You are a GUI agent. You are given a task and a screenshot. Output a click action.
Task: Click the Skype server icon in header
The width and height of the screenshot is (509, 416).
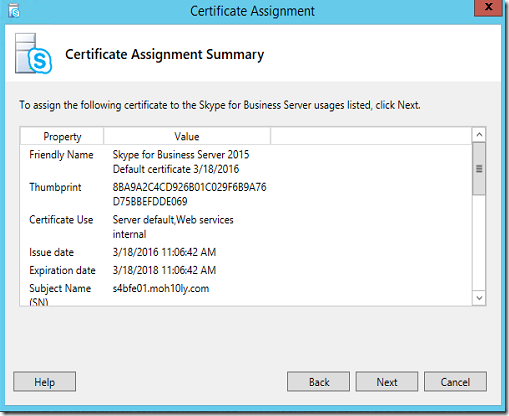click(x=33, y=53)
